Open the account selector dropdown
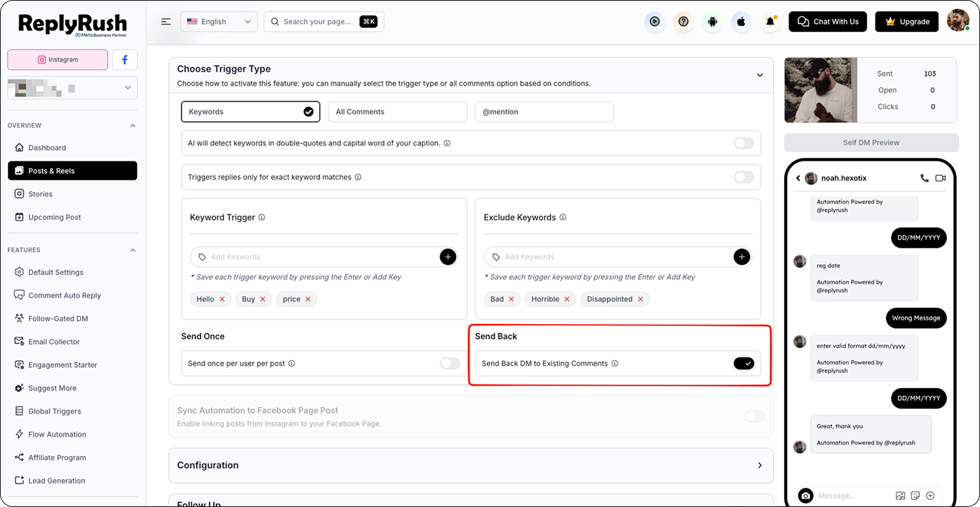Image resolution: width=980 pixels, height=507 pixels. coord(73,88)
